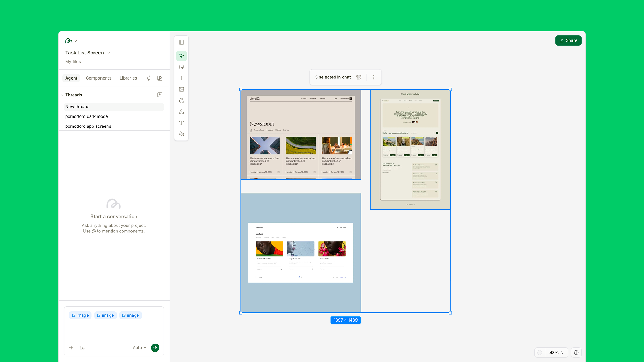The width and height of the screenshot is (644, 362).
Task: Select the region selection tool
Action: [181, 67]
